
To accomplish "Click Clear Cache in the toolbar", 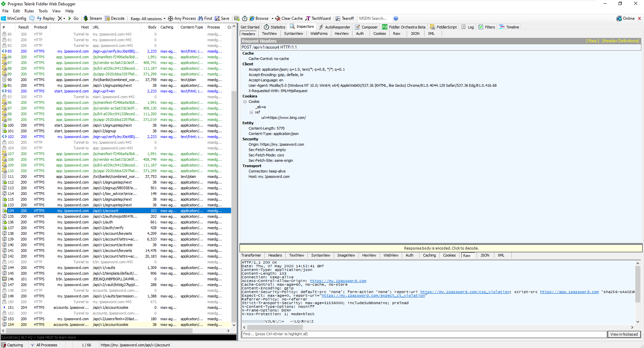I will [x=289, y=18].
